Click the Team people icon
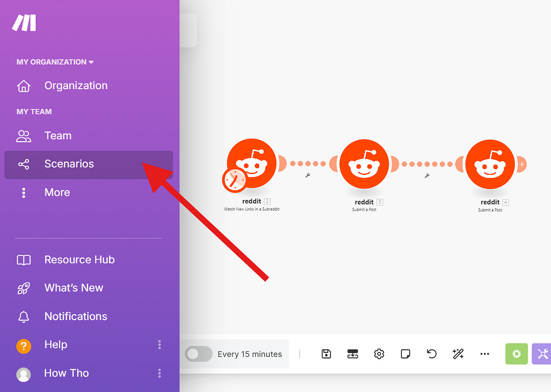This screenshot has width=551, height=392. (x=23, y=136)
